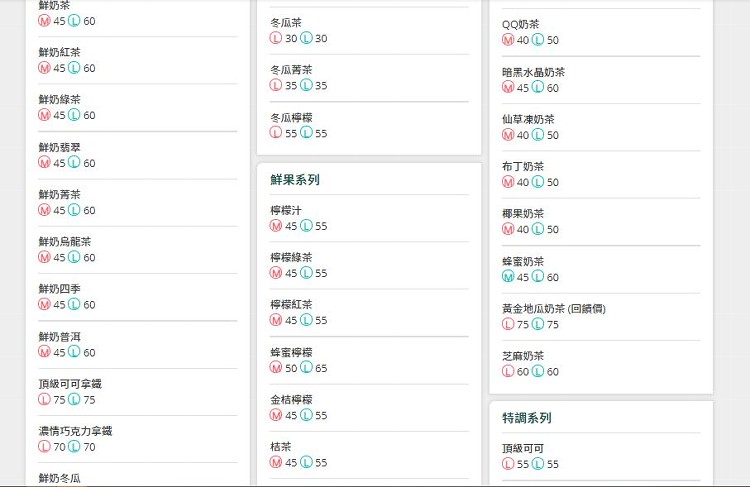Click the red M size icon for 鮮奶紅茶
This screenshot has height=487, width=750.
coord(44,68)
